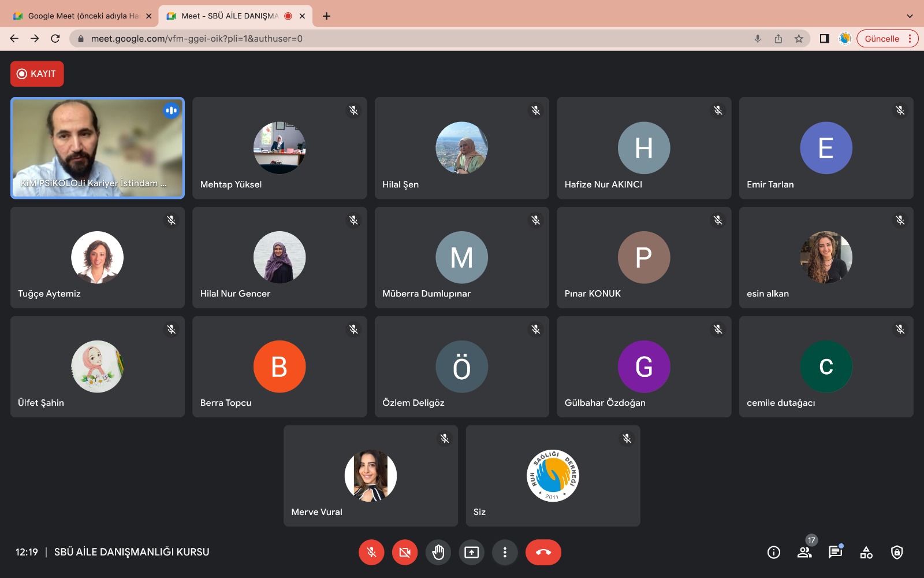Image resolution: width=924 pixels, height=578 pixels.
Task: Open more options three-dot menu
Action: 505,553
